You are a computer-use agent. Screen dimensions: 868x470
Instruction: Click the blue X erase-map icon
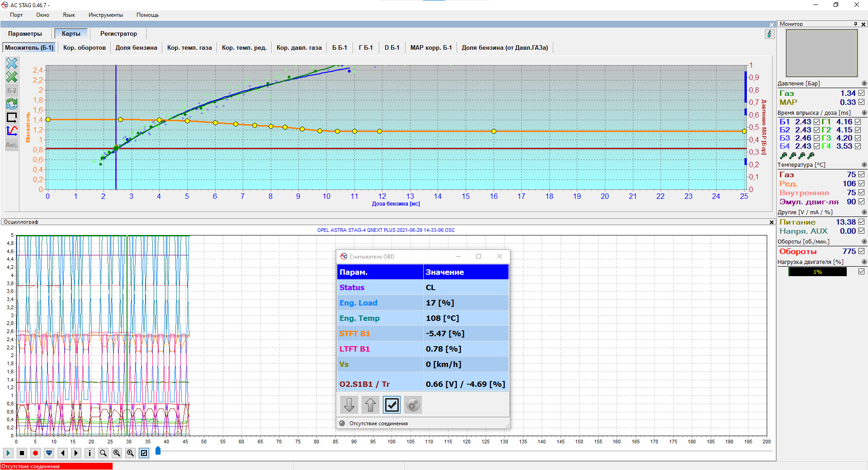tap(12, 63)
